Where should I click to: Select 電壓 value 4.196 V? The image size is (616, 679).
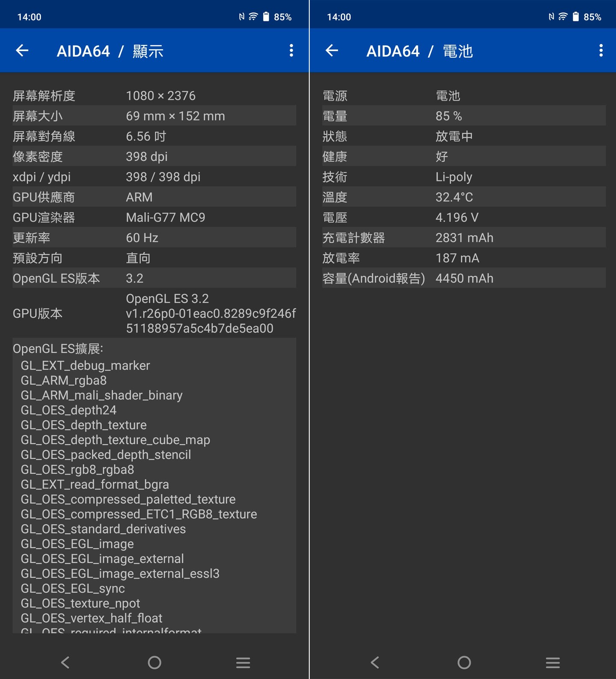[x=457, y=217]
